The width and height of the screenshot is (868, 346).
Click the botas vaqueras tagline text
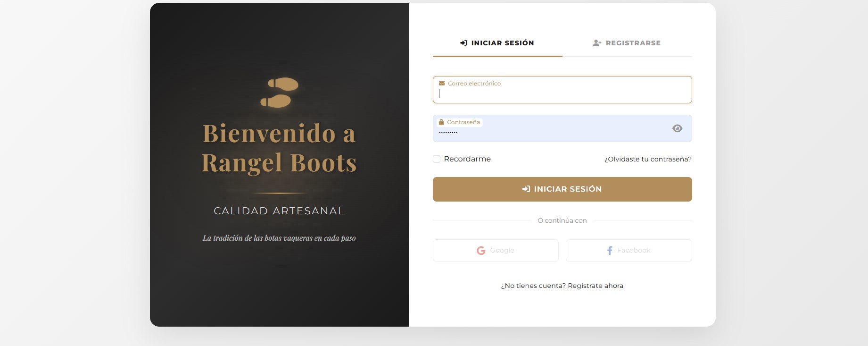coord(279,238)
